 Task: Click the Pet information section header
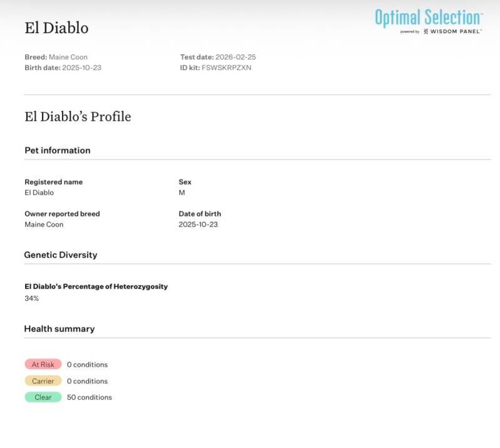coord(57,150)
